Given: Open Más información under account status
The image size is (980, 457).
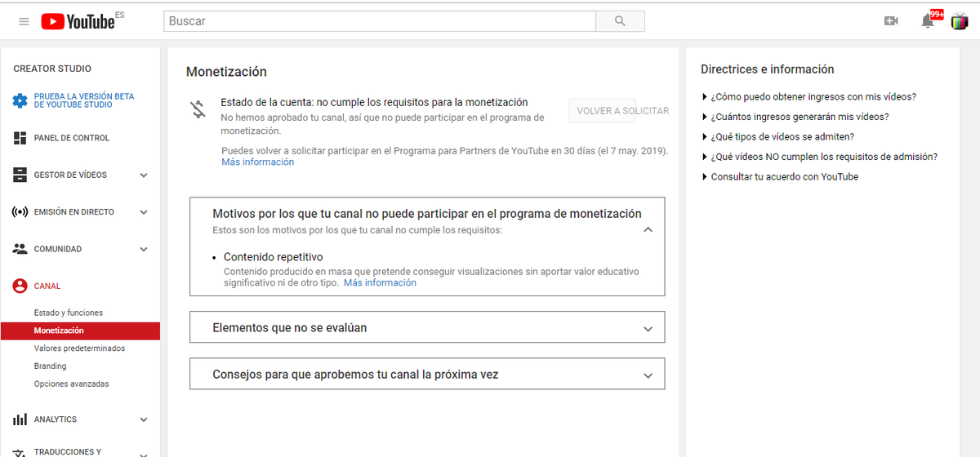Looking at the screenshot, I should pyautogui.click(x=257, y=162).
